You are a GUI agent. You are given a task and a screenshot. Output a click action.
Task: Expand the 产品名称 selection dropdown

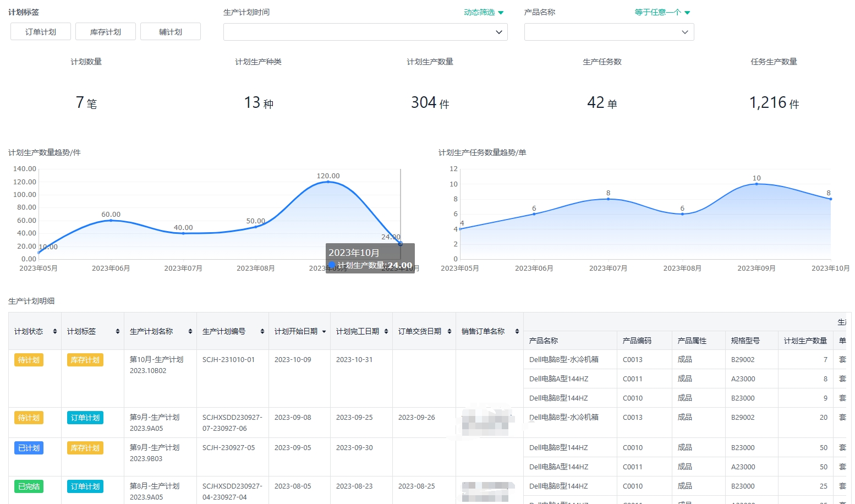click(609, 32)
